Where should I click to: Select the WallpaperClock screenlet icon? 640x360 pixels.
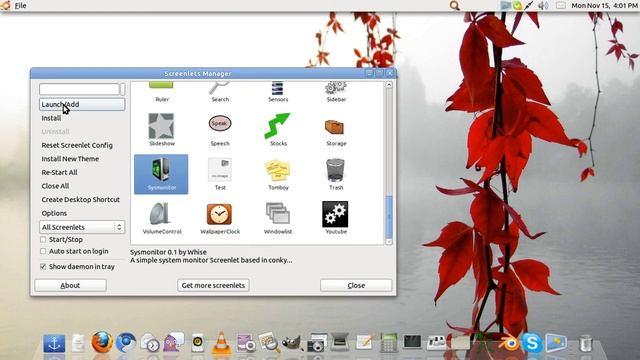[220, 214]
